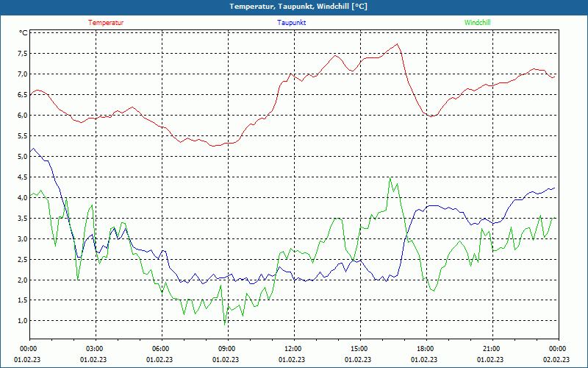Click the 18:00 time axis label
This screenshot has height=368, width=588.
(x=426, y=348)
